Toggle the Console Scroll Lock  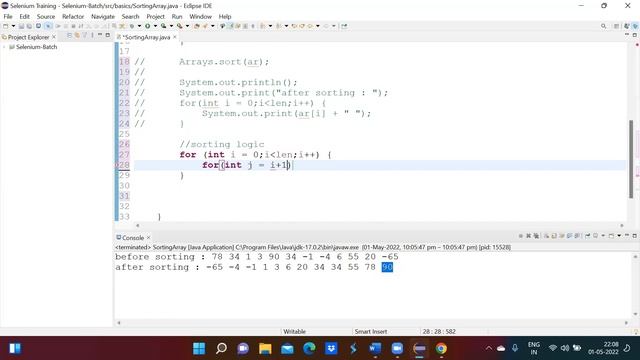(x=553, y=236)
